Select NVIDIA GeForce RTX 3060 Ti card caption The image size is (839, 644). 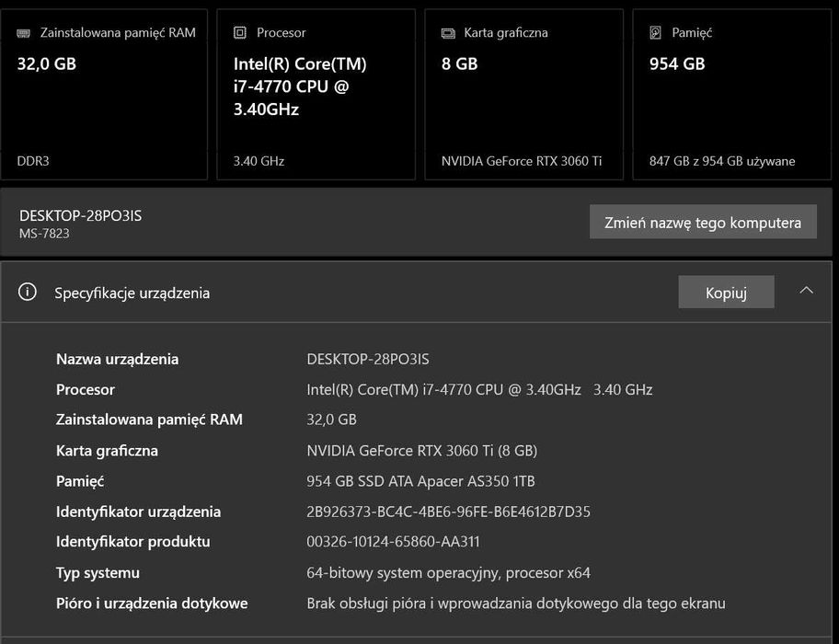(522, 161)
